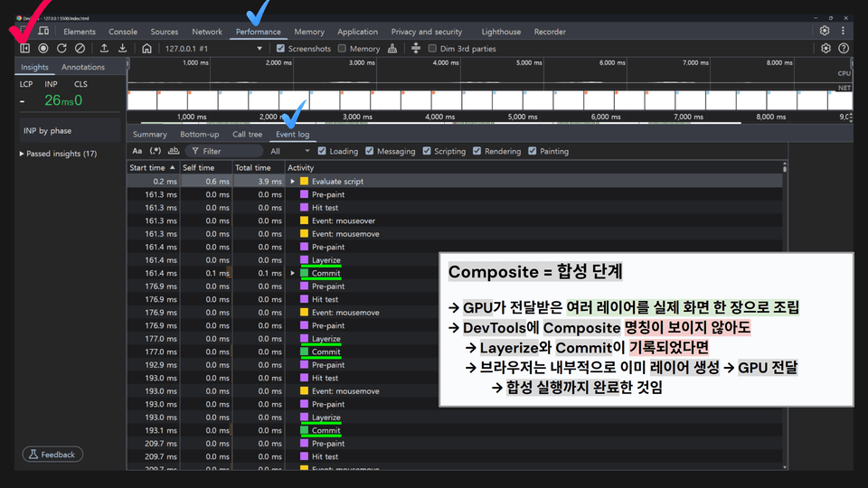Sort by Total time column header

(x=258, y=168)
